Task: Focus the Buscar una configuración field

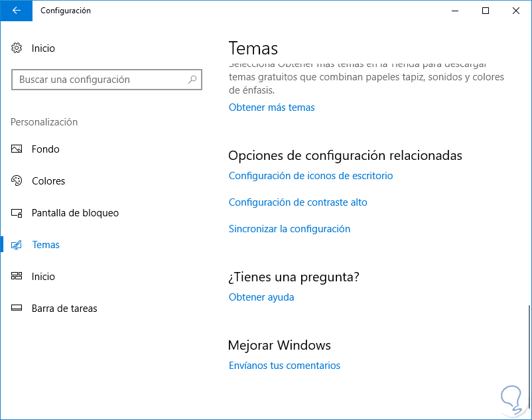Action: [100, 80]
